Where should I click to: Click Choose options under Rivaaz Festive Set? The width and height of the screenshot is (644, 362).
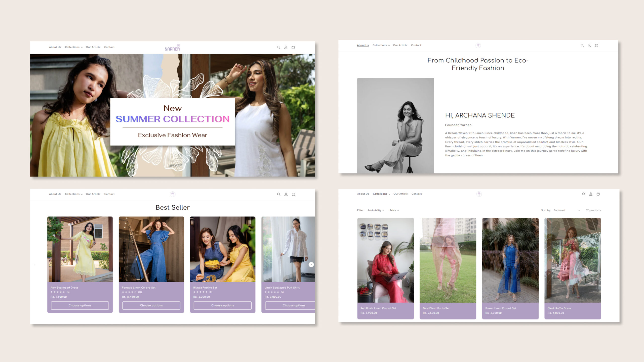(x=223, y=305)
